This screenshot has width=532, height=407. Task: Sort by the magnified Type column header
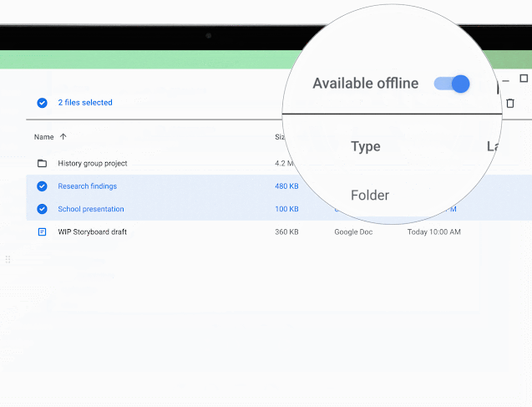[x=365, y=147]
